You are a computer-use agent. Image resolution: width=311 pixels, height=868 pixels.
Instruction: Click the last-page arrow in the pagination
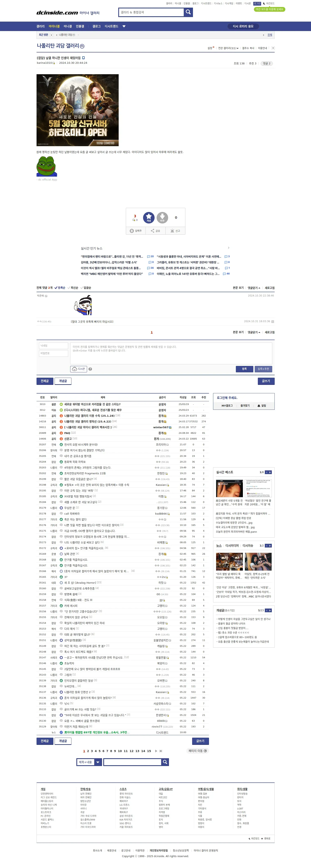point(161,751)
